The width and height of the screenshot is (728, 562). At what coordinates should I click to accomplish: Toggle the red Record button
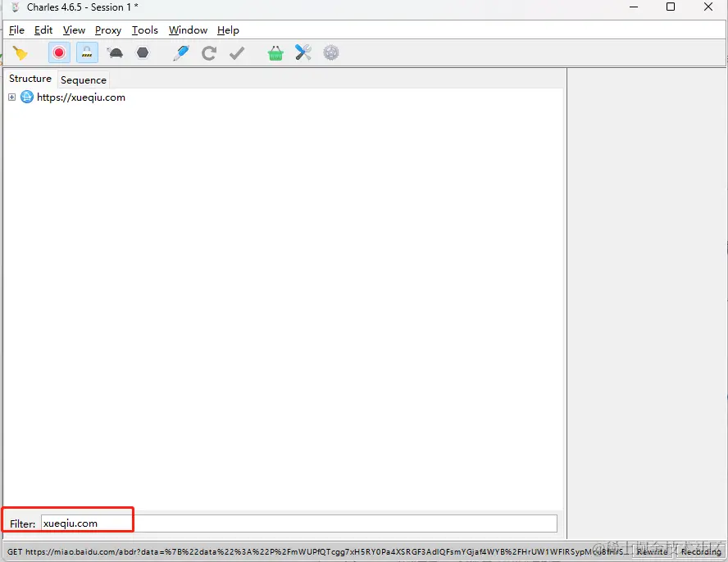[59, 53]
